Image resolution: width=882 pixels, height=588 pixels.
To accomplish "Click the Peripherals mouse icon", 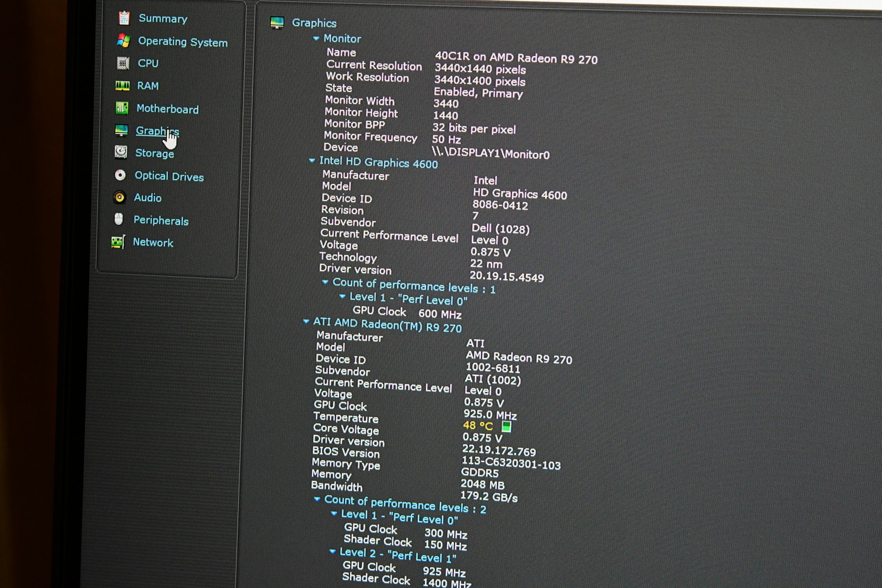I will pyautogui.click(x=119, y=219).
